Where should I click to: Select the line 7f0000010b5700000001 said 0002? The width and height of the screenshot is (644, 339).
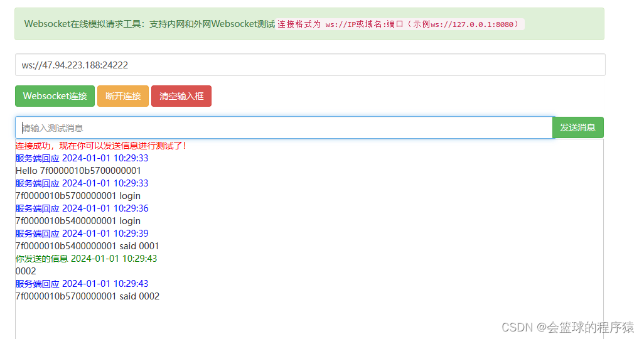point(87,296)
